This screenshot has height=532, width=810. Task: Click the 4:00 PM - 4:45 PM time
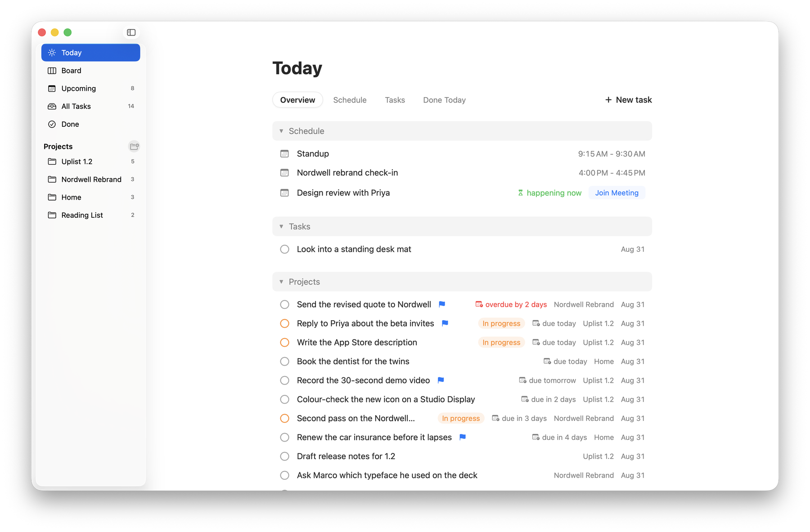[612, 173]
